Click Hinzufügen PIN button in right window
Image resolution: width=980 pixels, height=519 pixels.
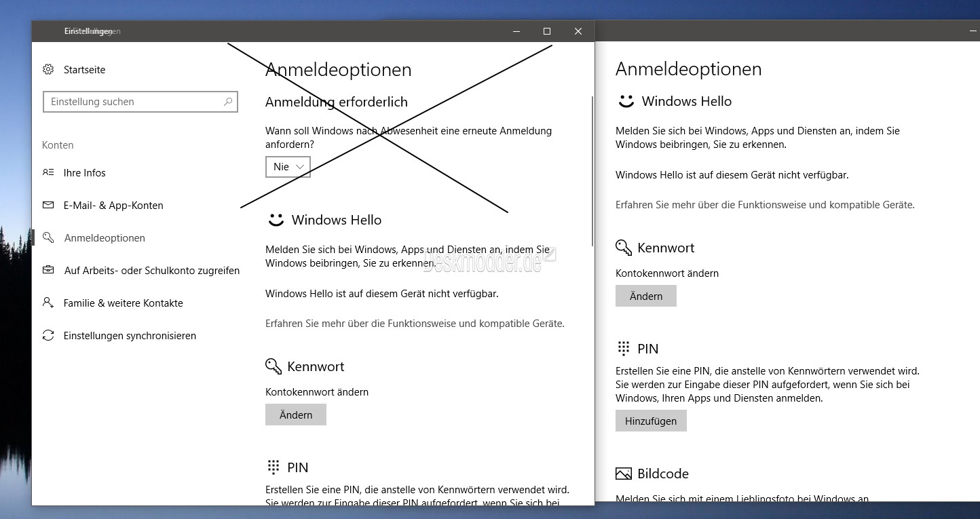click(651, 421)
